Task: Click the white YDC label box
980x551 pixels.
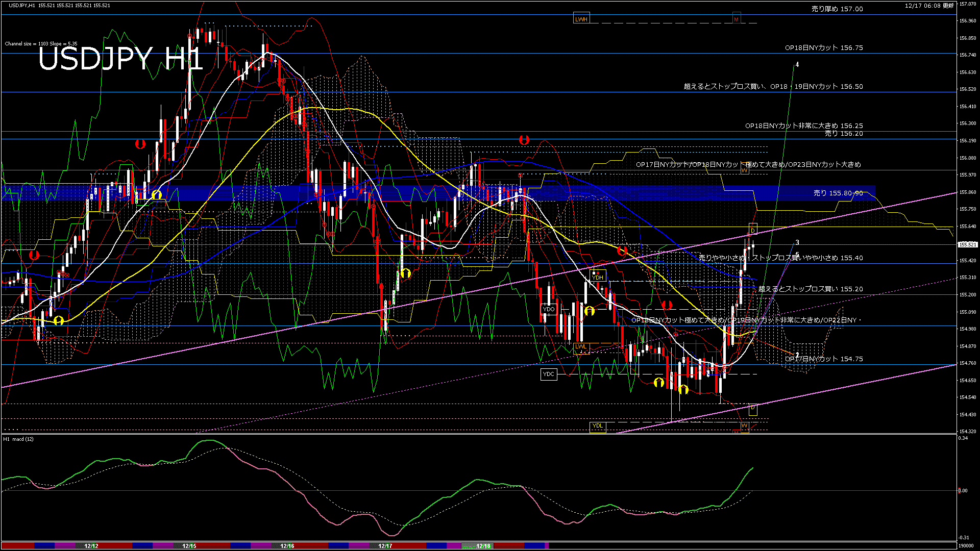Action: (549, 374)
